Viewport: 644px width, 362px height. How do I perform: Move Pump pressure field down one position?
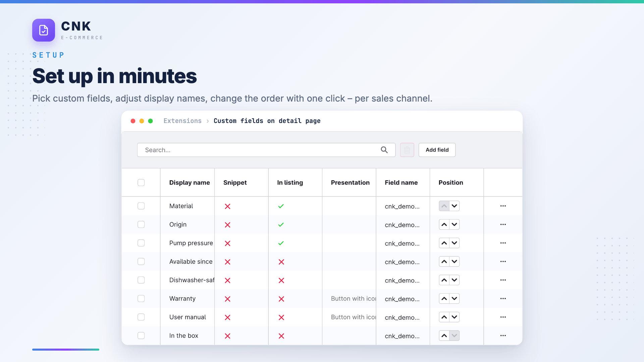click(x=454, y=243)
